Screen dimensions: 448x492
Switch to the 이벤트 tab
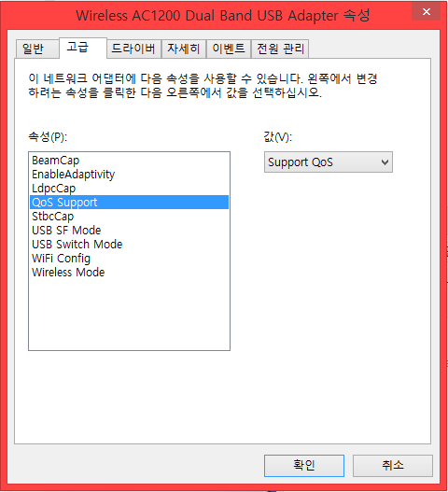click(229, 49)
